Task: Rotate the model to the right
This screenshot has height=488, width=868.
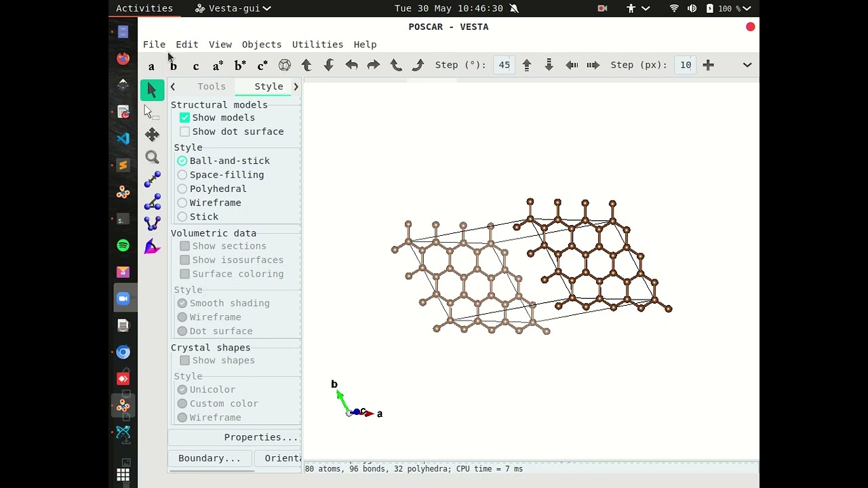Action: 374,65
